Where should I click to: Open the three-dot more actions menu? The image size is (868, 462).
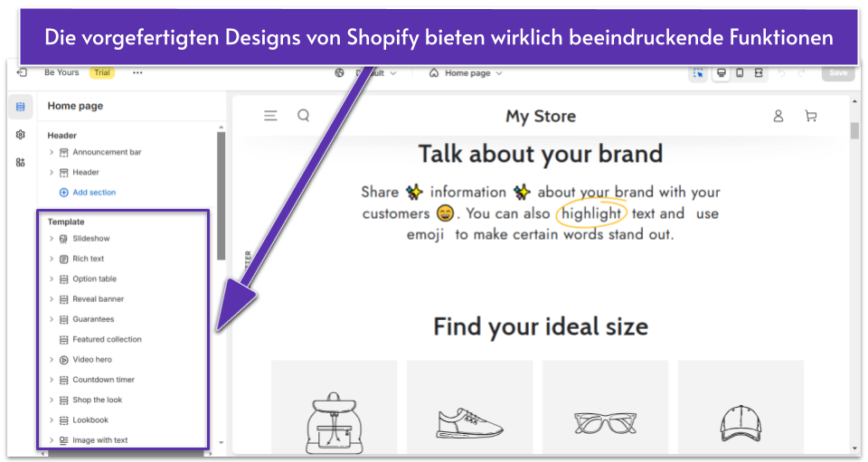137,72
